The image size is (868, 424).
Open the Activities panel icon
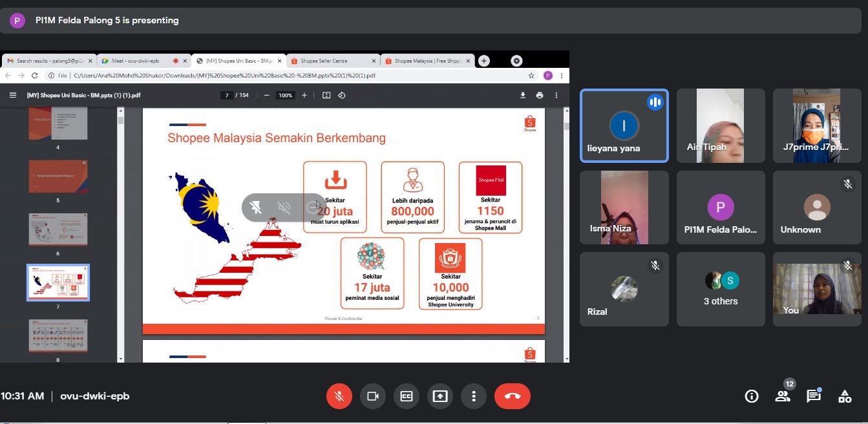(x=844, y=396)
